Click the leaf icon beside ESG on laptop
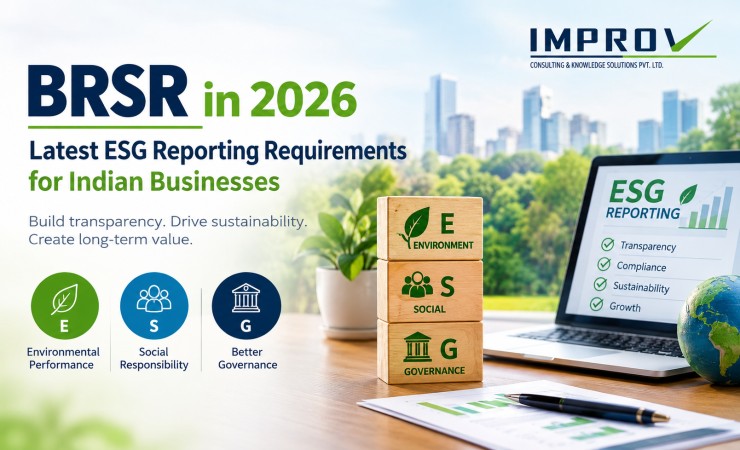The image size is (740, 450). point(688,194)
